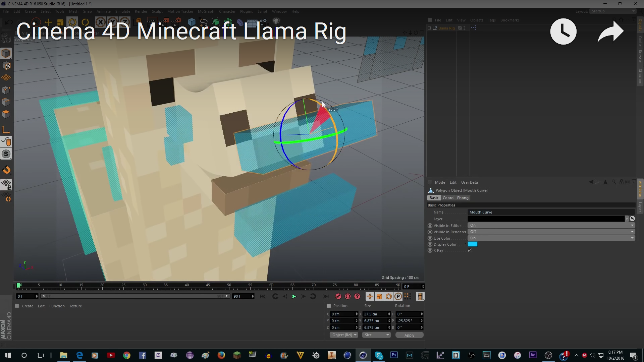644x362 pixels.
Task: Go to previous keyframe
Action: pos(275,296)
